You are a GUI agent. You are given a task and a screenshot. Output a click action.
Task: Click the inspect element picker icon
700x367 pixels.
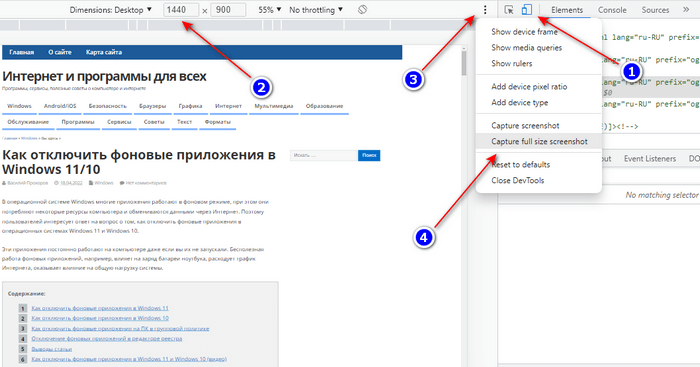click(509, 10)
